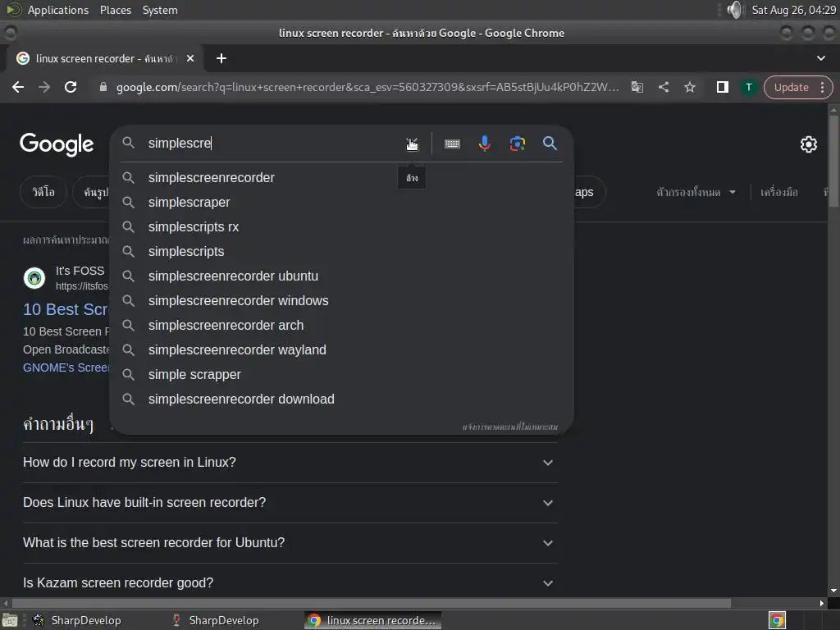
Task: Bookmark this page with the star icon
Action: [x=689, y=87]
